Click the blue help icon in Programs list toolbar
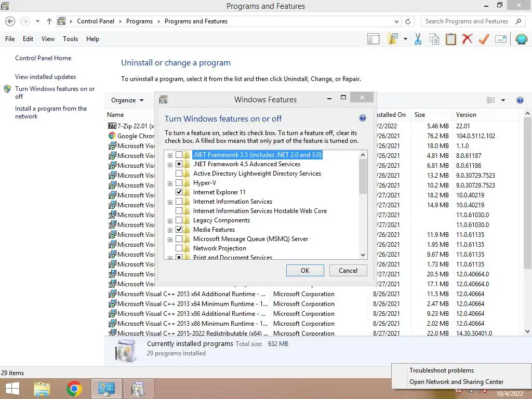The height and width of the screenshot is (399, 532). tap(520, 100)
